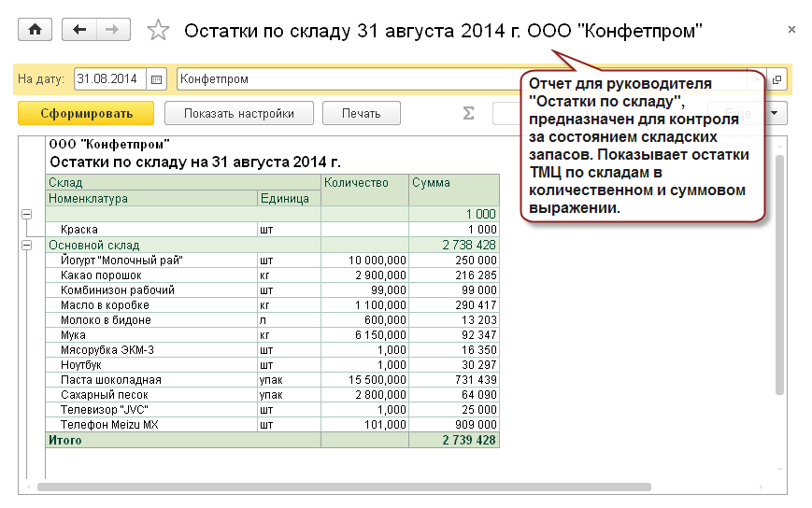Collapse the Основной склад group
The height and width of the screenshot is (508, 812).
[25, 245]
